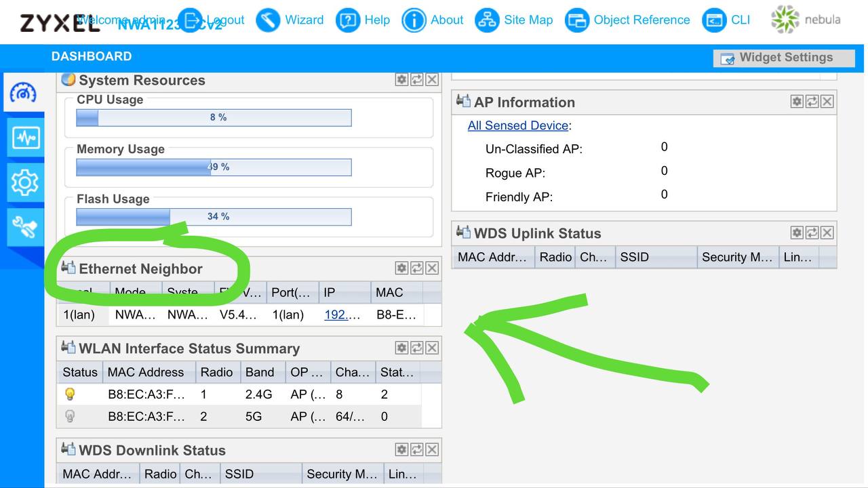Close the System Resources widget
The width and height of the screenshot is (868, 488).
click(x=432, y=79)
